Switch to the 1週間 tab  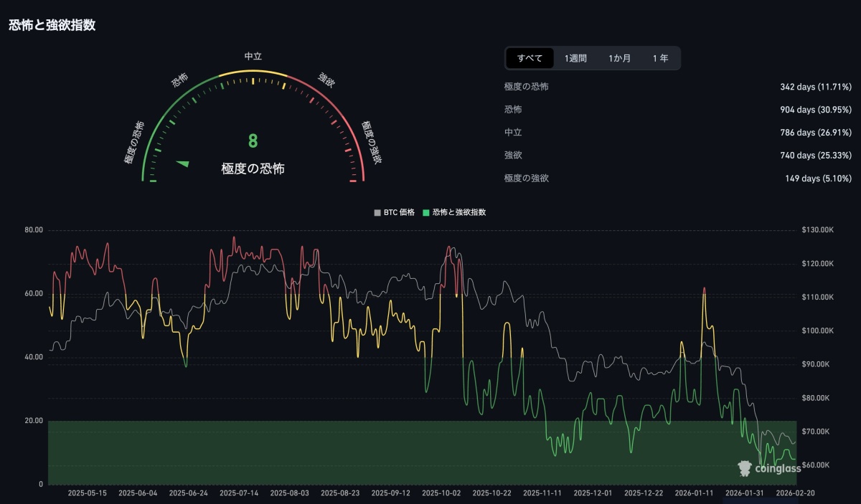[575, 58]
